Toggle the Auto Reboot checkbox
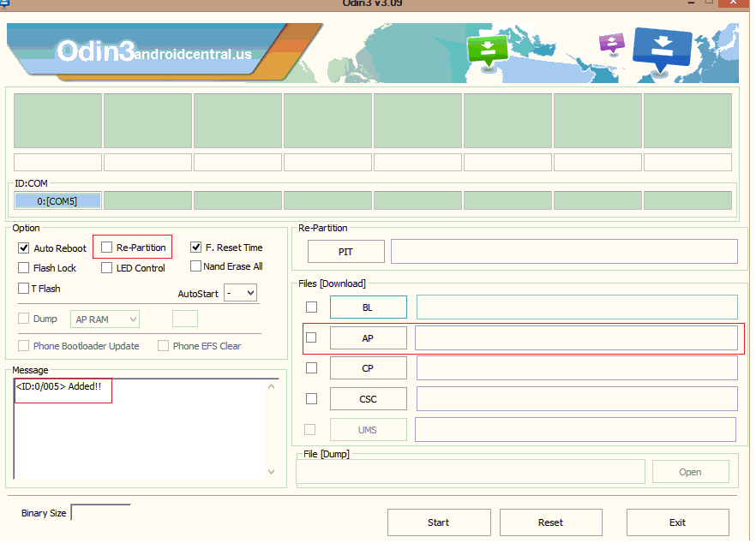This screenshot has height=555, width=756. click(23, 248)
